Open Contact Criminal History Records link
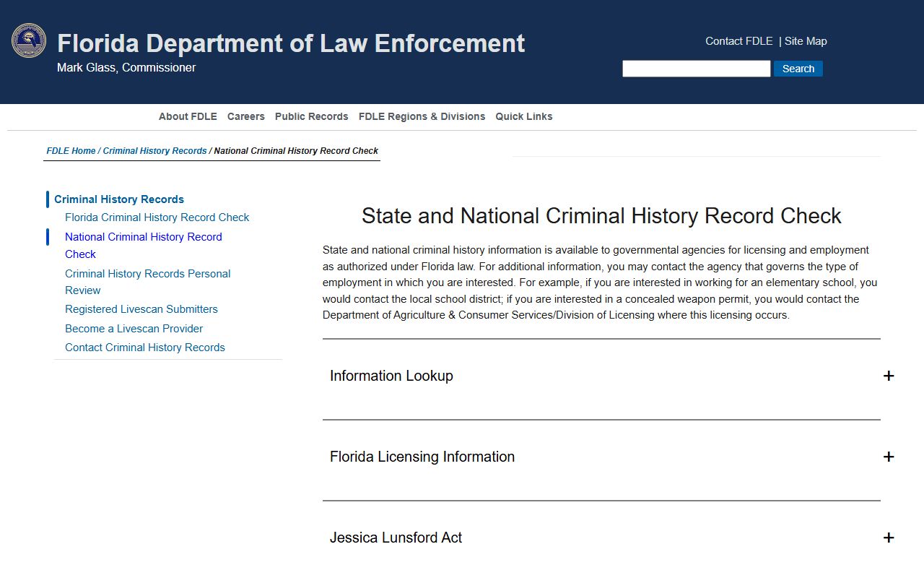Viewport: 924px width, 578px height. 145,348
